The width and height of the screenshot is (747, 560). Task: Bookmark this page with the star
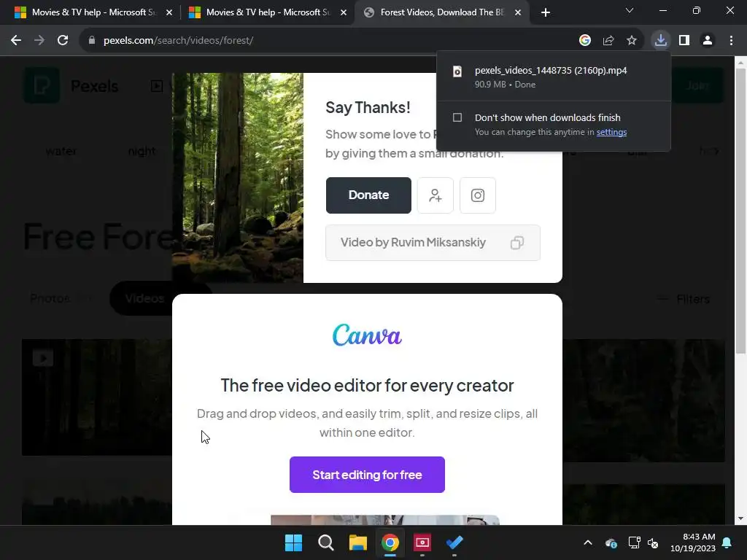click(x=632, y=41)
